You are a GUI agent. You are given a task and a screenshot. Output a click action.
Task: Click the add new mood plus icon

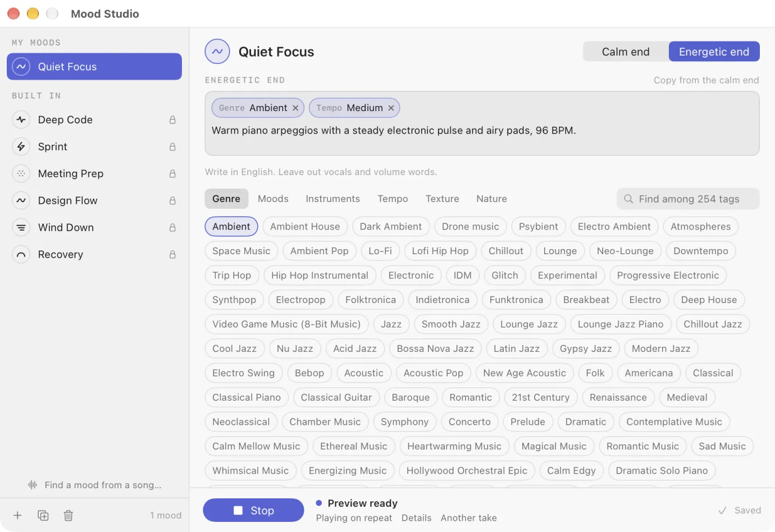click(x=17, y=515)
